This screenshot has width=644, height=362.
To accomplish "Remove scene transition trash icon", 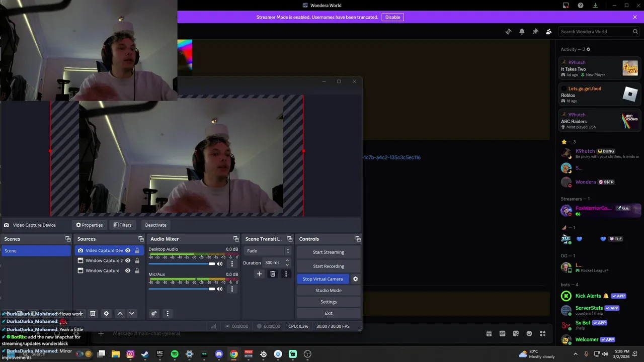I will [273, 274].
